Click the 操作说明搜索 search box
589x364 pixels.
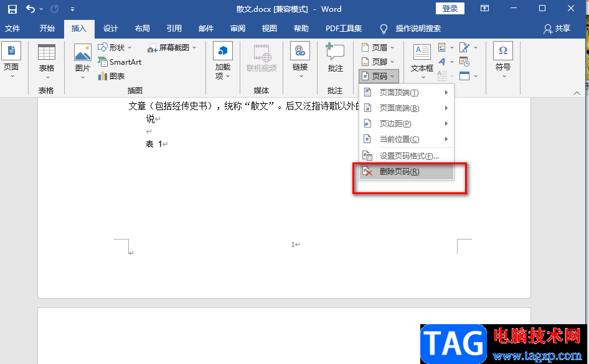[x=418, y=29]
